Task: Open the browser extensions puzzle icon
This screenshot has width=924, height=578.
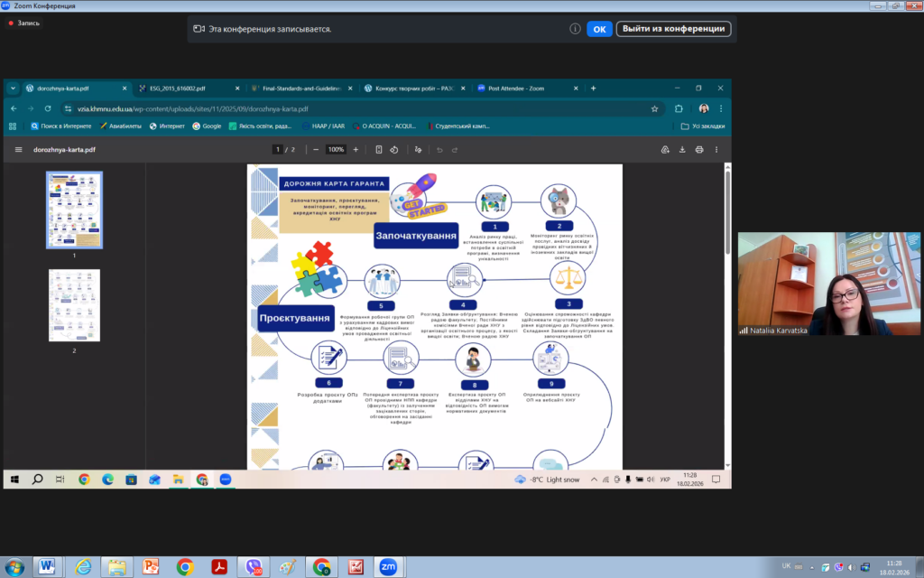Action: [679, 108]
